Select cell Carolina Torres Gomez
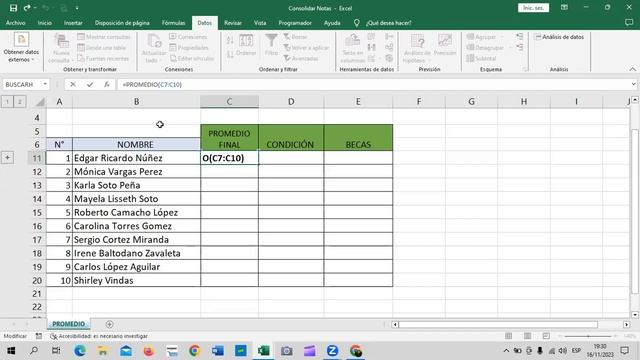This screenshot has height=360, width=640. point(136,226)
